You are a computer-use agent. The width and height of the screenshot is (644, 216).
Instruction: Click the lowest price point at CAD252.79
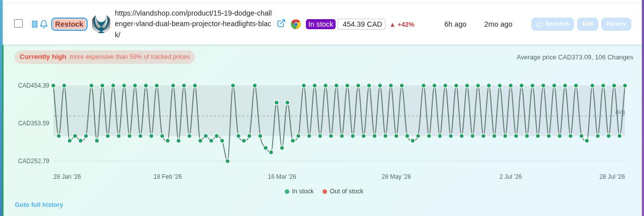point(227,161)
